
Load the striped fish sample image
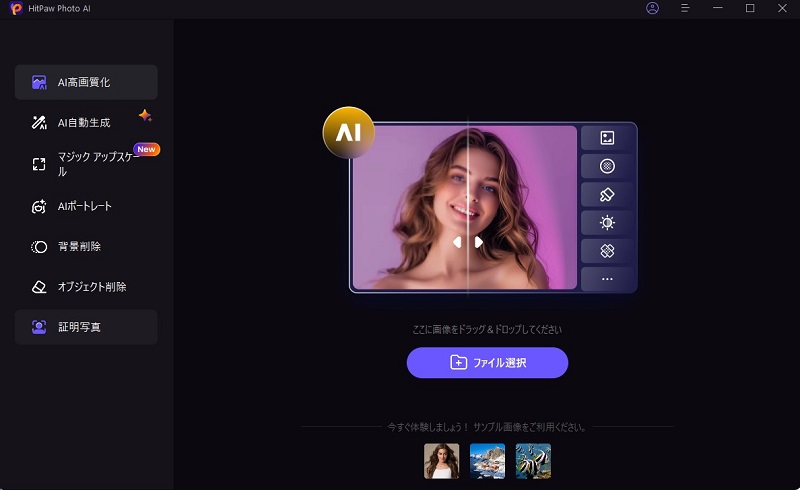click(533, 461)
